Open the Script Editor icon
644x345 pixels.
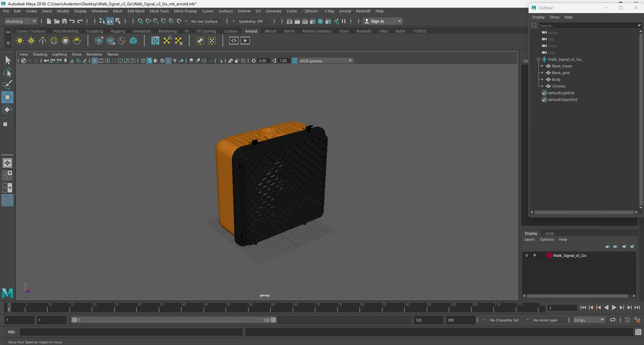click(x=638, y=332)
